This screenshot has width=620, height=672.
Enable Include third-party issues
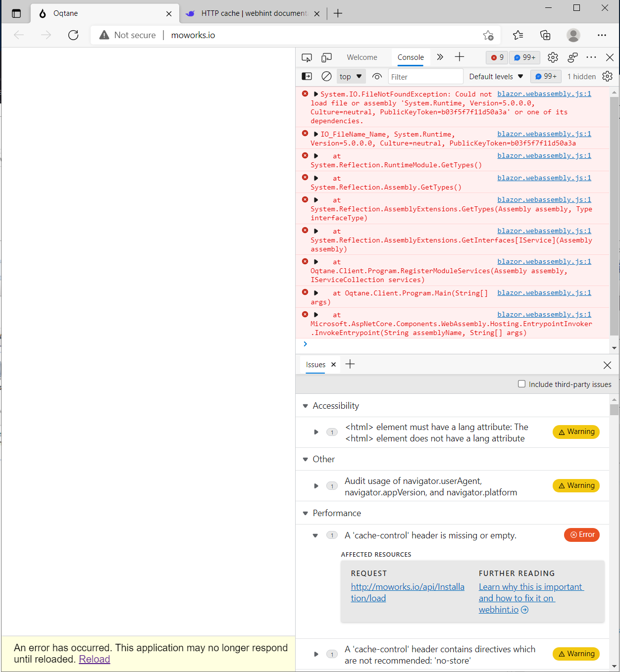point(522,384)
